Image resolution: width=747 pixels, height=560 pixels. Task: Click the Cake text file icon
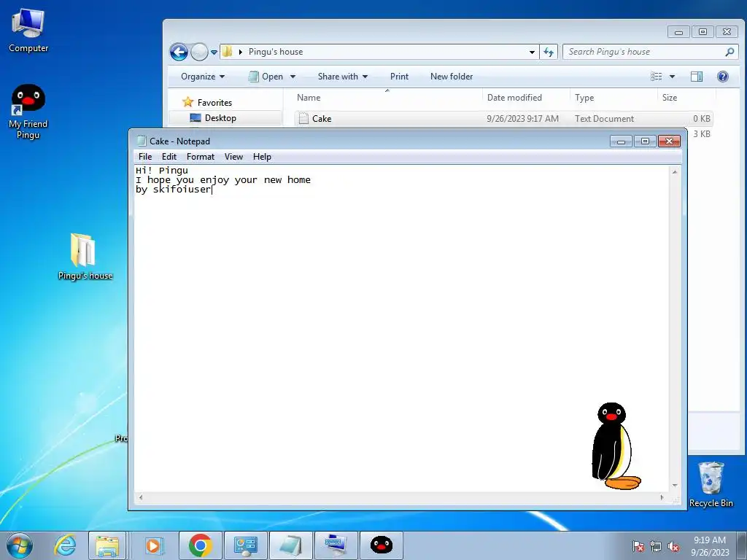tap(303, 119)
